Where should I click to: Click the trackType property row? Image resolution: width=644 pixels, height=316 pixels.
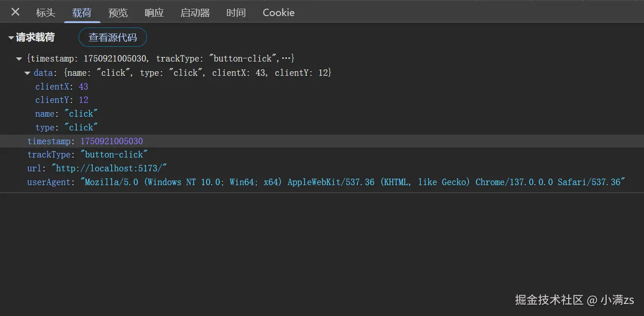coord(87,155)
